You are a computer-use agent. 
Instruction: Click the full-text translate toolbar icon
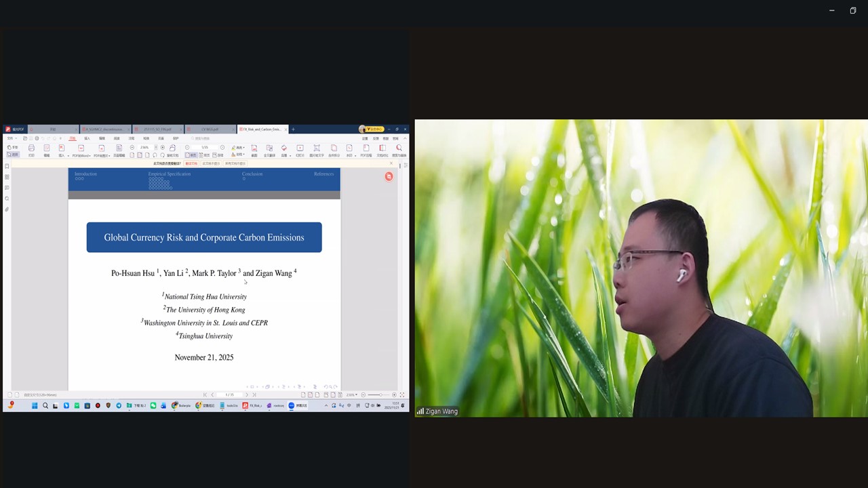[x=269, y=148]
